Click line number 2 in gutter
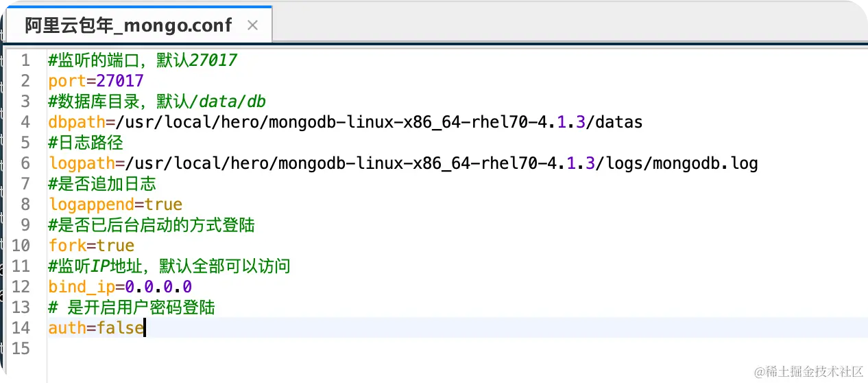868x383 pixels. [x=25, y=81]
